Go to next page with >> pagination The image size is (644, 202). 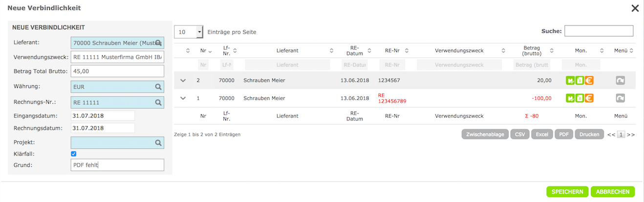(631, 135)
